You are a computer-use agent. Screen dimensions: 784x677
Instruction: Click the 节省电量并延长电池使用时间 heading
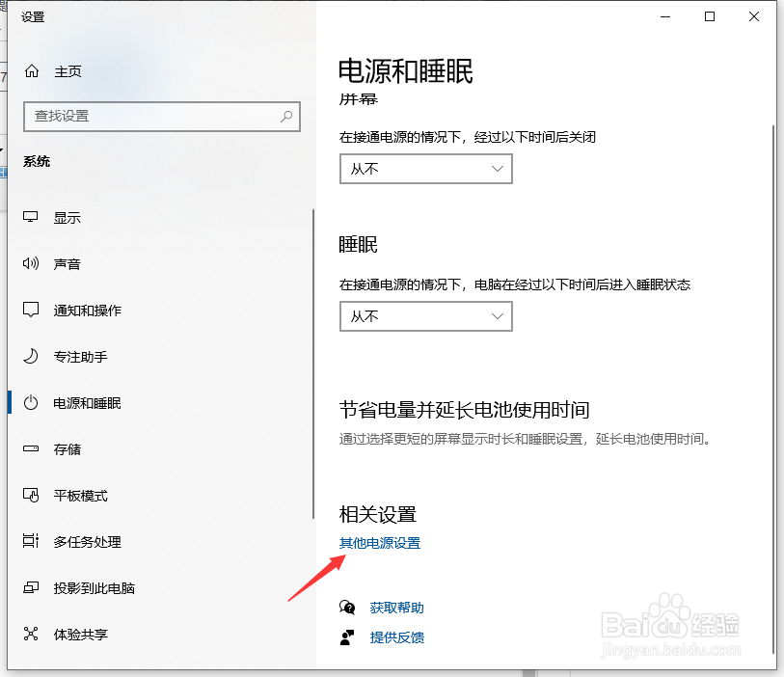pyautogui.click(x=465, y=410)
